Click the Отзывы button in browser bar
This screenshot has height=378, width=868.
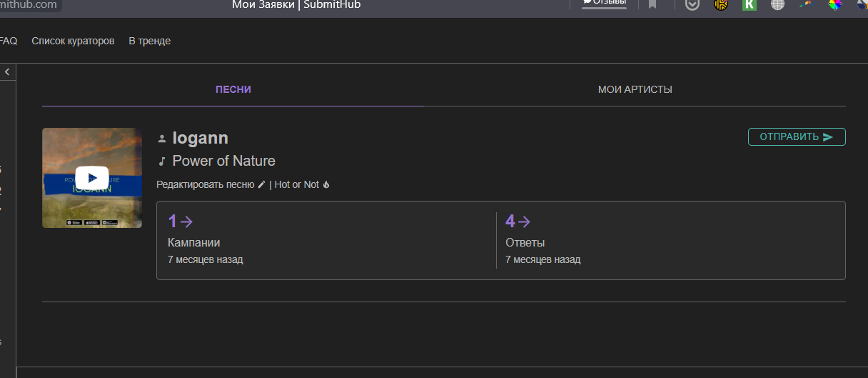pos(604,3)
